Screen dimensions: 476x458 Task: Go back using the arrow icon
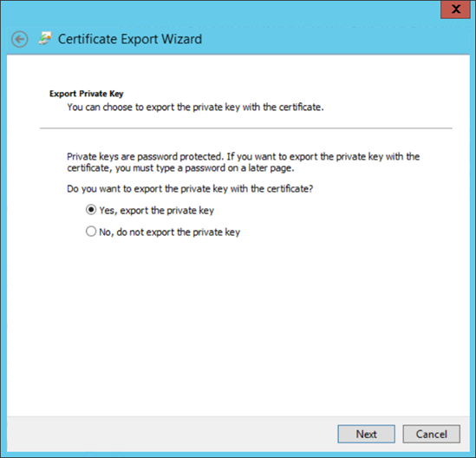coord(20,39)
